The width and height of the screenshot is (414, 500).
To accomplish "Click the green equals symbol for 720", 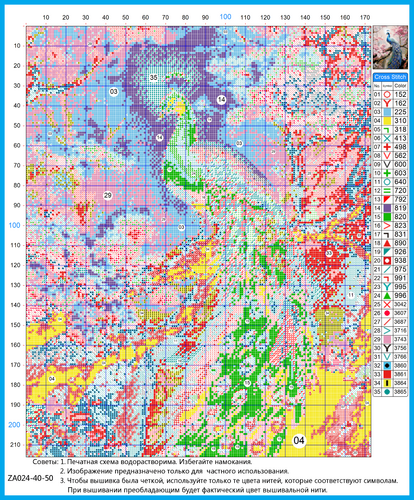I will tap(387, 191).
